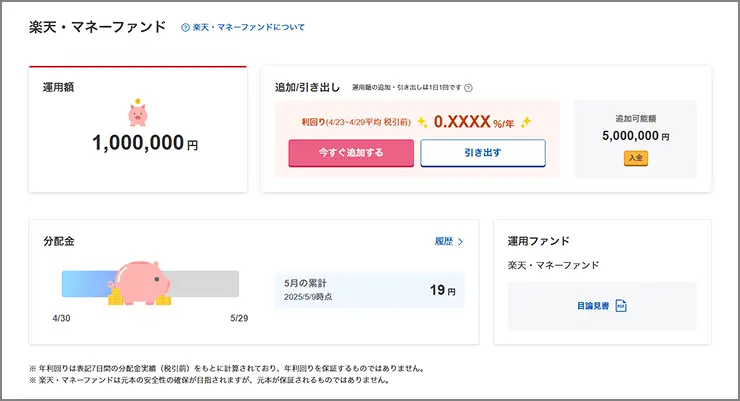Viewport: 740px width, 401px height.
Task: Click the 今すぐ追加する button
Action: pyautogui.click(x=351, y=153)
